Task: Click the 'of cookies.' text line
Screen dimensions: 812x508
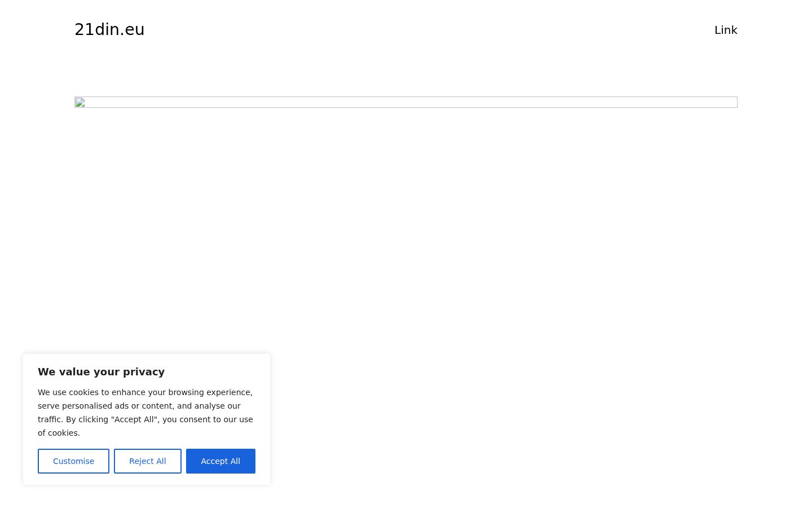Action: [x=59, y=433]
